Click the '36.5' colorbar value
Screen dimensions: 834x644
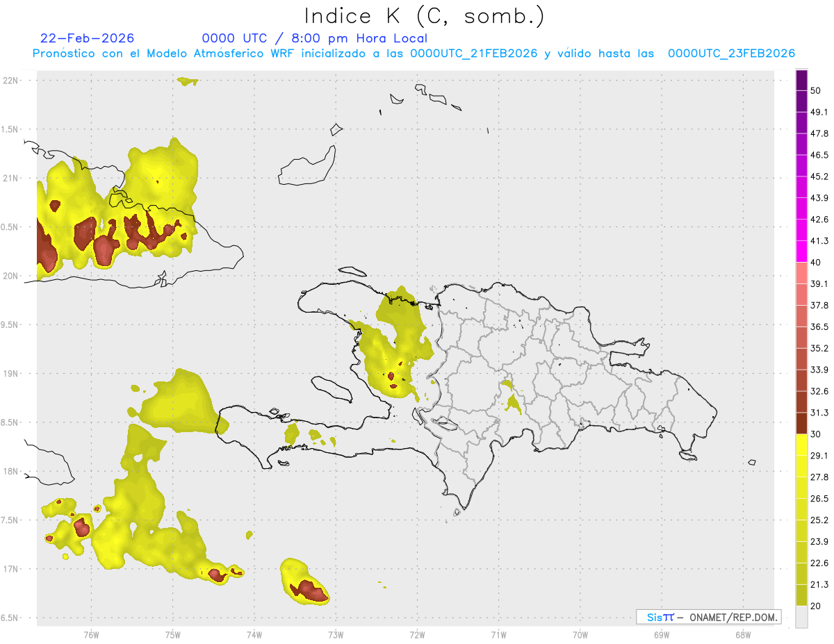point(820,327)
